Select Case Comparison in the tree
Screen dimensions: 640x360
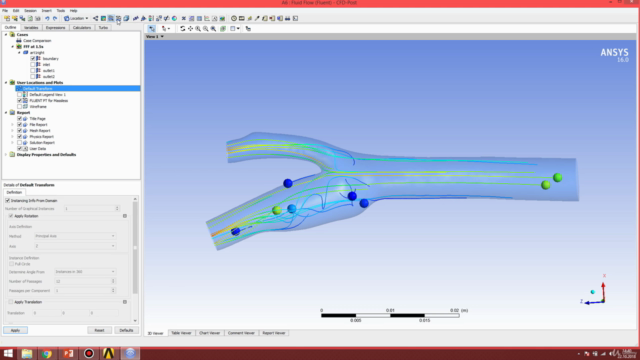point(37,40)
